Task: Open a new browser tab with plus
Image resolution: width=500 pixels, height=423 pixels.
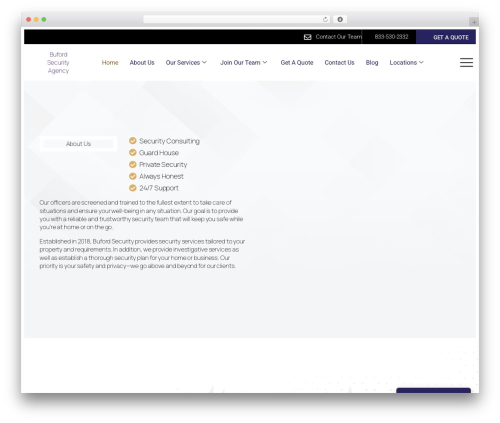Action: (474, 22)
